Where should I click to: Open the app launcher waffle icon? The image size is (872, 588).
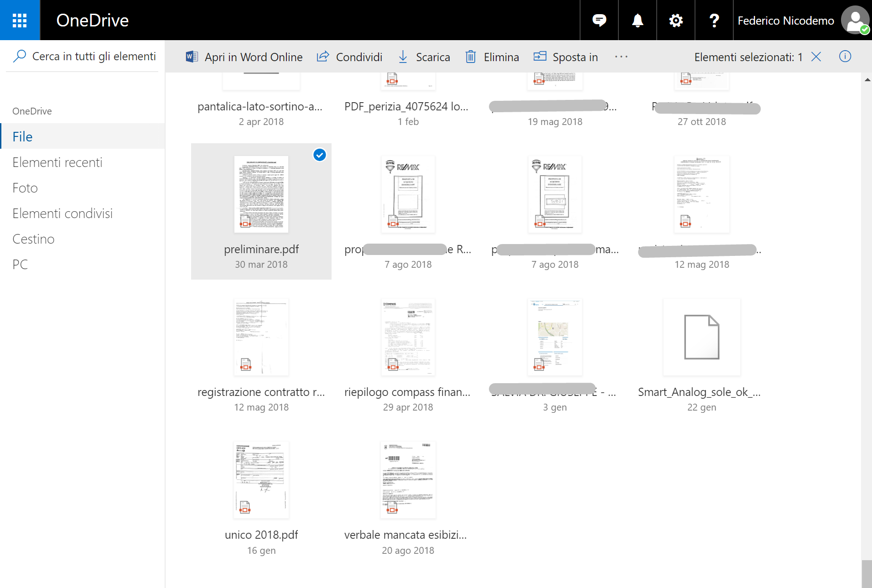[20, 20]
